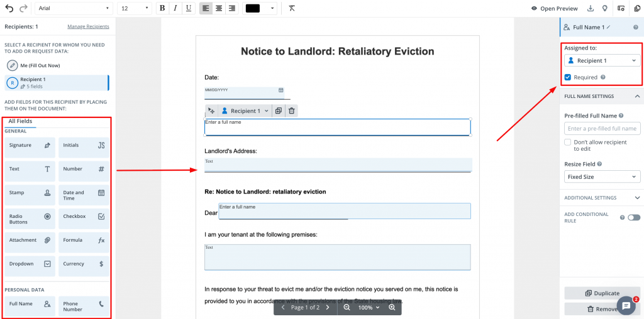Align text right

click(x=232, y=8)
